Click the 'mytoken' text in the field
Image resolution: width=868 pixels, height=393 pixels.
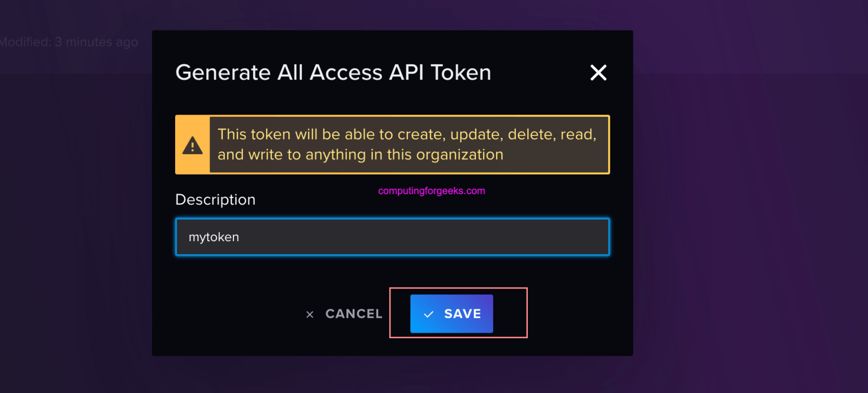pyautogui.click(x=214, y=237)
